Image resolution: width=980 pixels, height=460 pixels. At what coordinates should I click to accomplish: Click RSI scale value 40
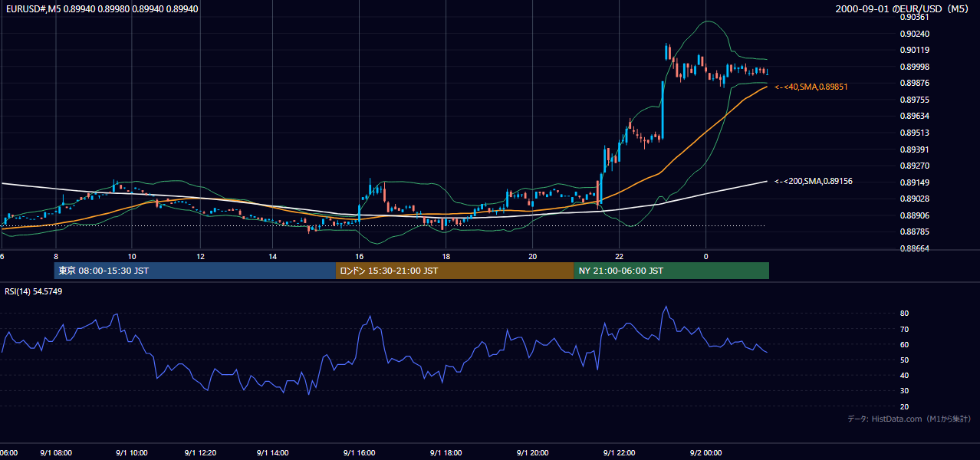pos(905,375)
